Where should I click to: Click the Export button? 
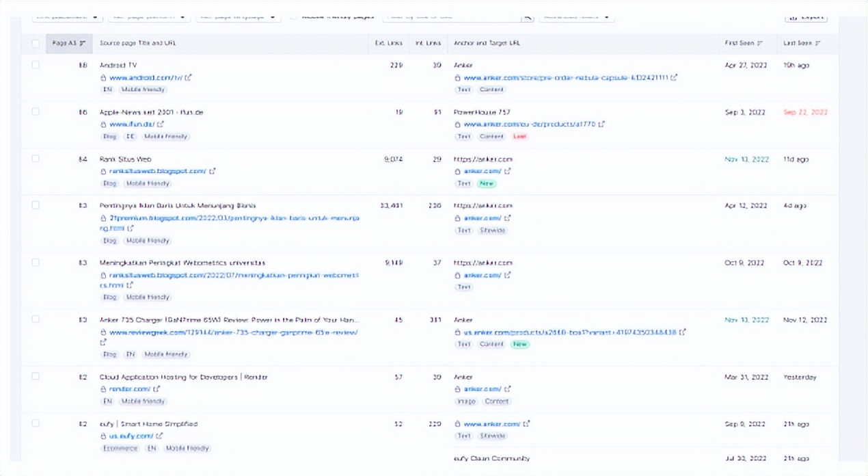(x=806, y=16)
